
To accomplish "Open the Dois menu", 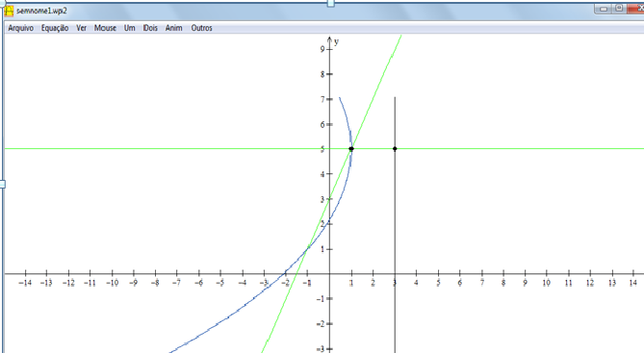I will (x=150, y=28).
